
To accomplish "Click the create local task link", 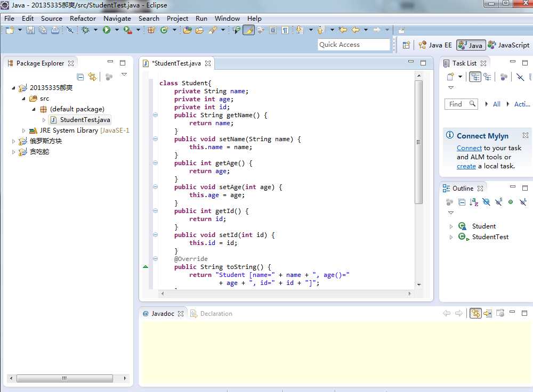I will (466, 166).
